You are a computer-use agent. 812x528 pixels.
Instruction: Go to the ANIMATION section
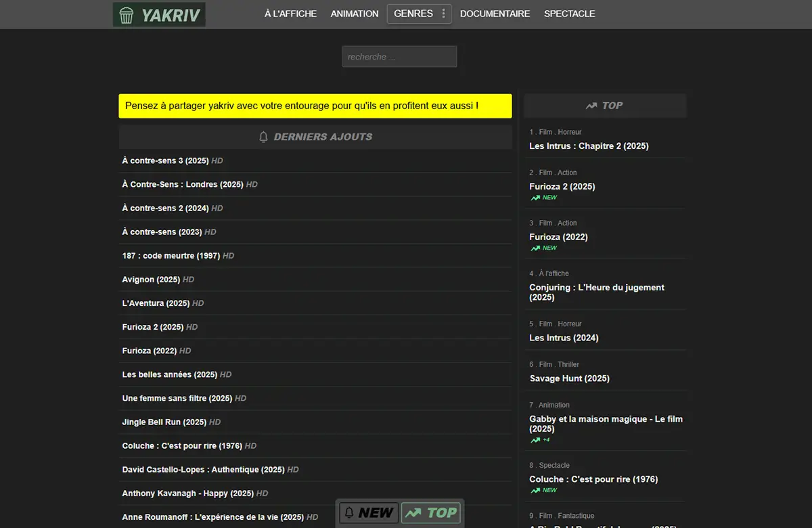(x=354, y=14)
